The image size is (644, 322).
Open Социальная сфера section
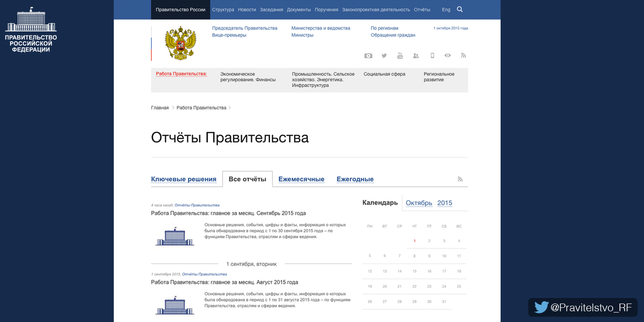tap(384, 74)
